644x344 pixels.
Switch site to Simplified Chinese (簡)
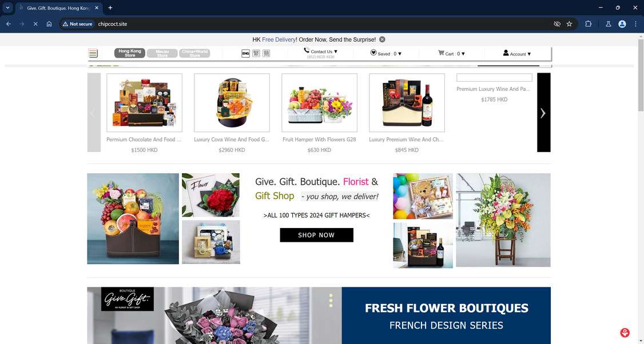[266, 53]
